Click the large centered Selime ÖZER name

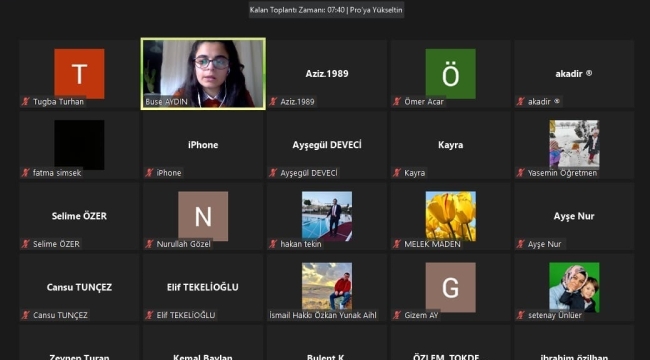tap(79, 216)
